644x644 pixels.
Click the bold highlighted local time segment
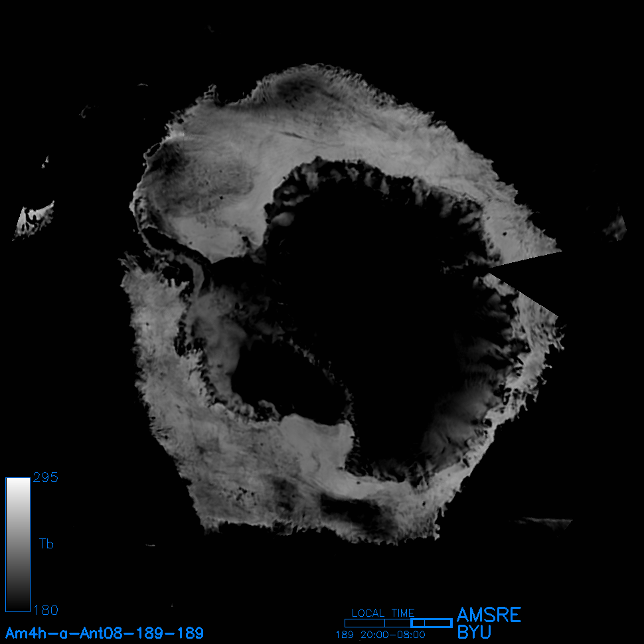[x=432, y=623]
